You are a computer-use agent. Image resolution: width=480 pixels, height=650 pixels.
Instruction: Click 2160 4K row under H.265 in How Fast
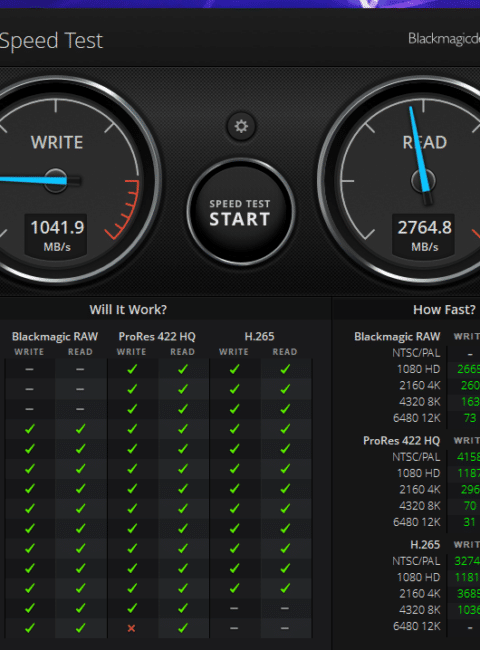420,594
